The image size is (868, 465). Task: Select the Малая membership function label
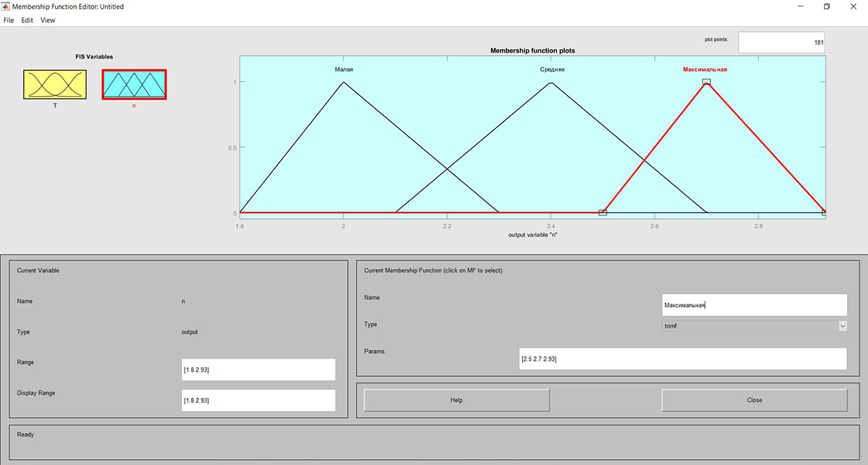tap(344, 69)
